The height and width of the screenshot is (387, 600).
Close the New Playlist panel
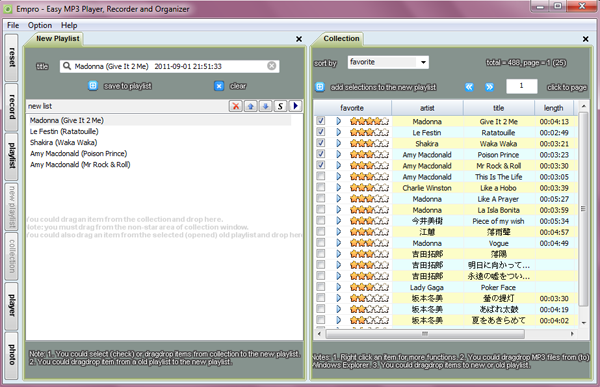click(299, 39)
